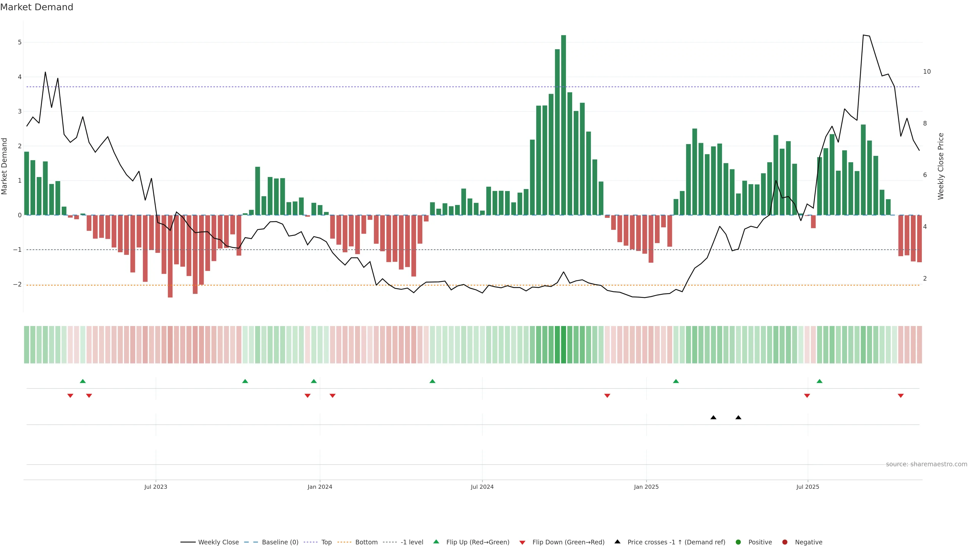Image resolution: width=980 pixels, height=551 pixels.
Task: Click the green flip-up marker after Jul 2025
Action: (819, 381)
